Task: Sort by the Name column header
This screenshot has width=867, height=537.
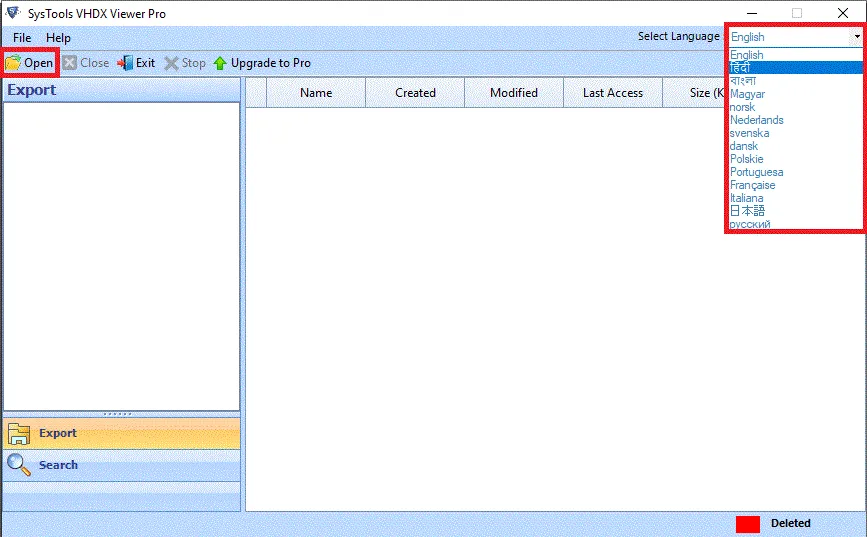Action: [316, 93]
